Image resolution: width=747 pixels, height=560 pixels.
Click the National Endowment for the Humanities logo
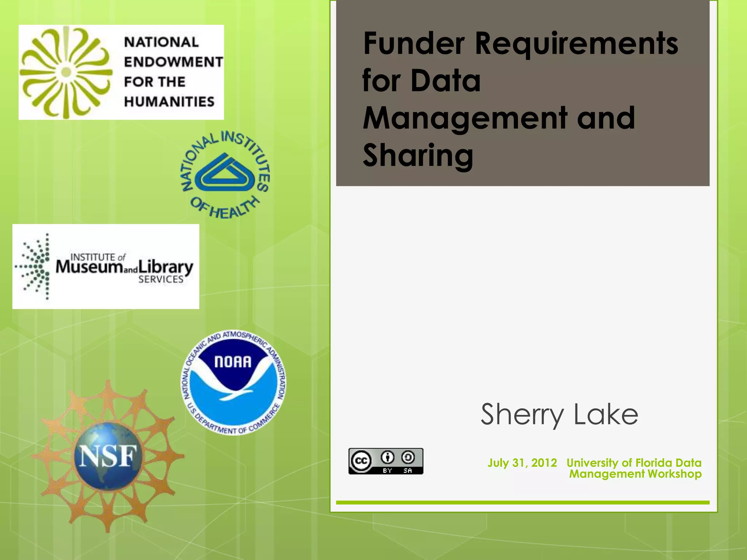(121, 72)
